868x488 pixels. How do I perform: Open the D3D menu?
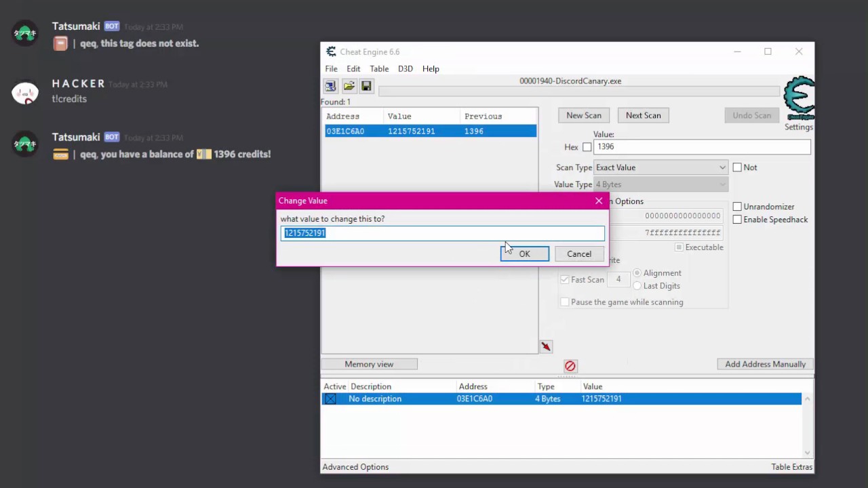[x=406, y=68]
